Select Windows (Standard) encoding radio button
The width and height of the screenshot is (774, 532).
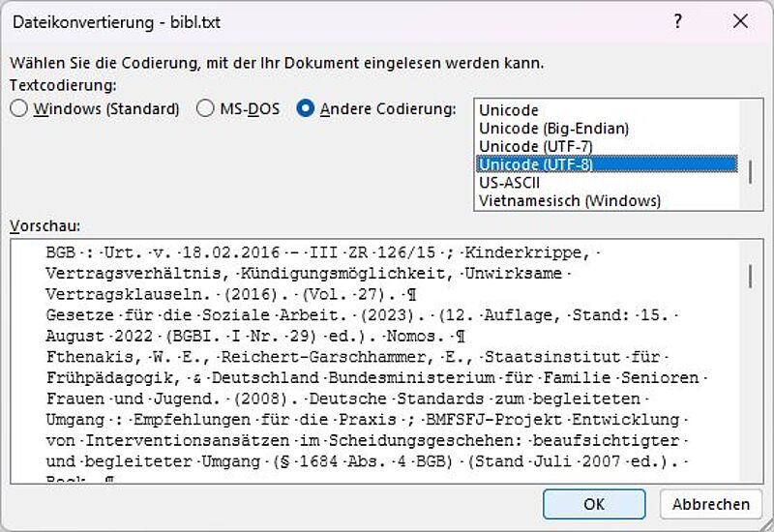coord(18,108)
